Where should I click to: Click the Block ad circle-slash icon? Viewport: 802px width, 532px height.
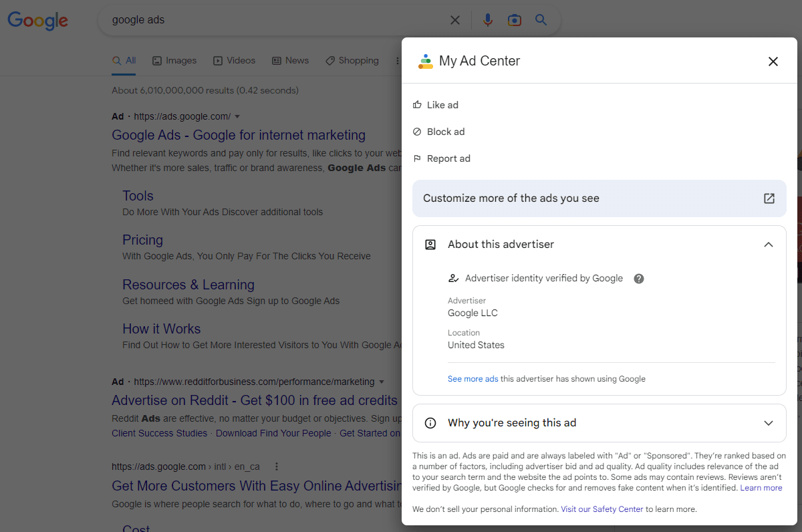coord(417,132)
